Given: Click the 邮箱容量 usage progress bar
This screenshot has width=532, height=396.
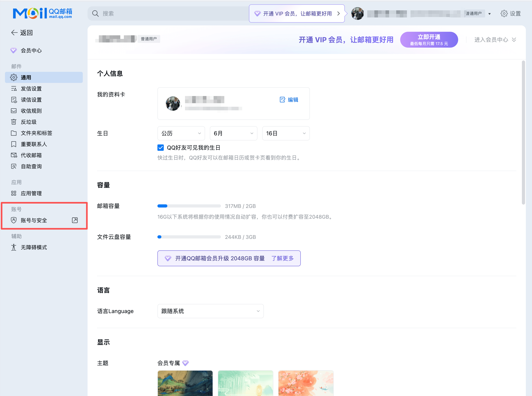Looking at the screenshot, I should coord(189,206).
